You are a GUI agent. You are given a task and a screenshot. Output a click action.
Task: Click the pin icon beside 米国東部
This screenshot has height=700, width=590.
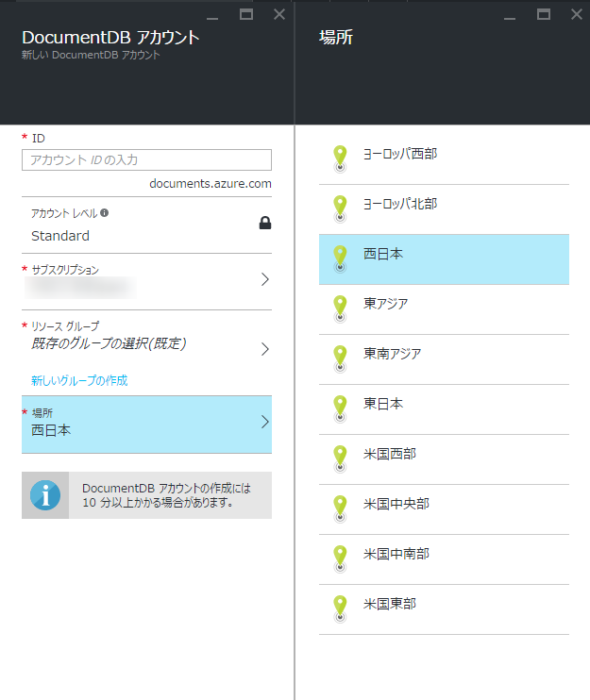point(340,608)
